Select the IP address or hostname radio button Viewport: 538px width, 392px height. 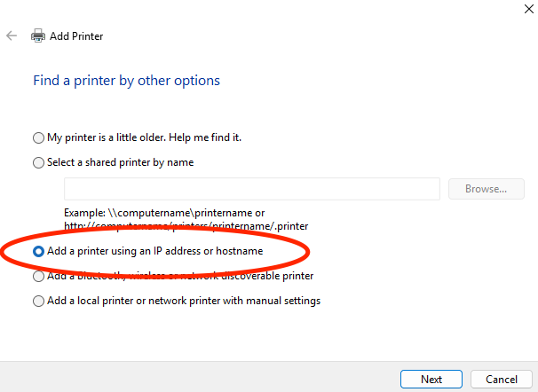click(38, 251)
